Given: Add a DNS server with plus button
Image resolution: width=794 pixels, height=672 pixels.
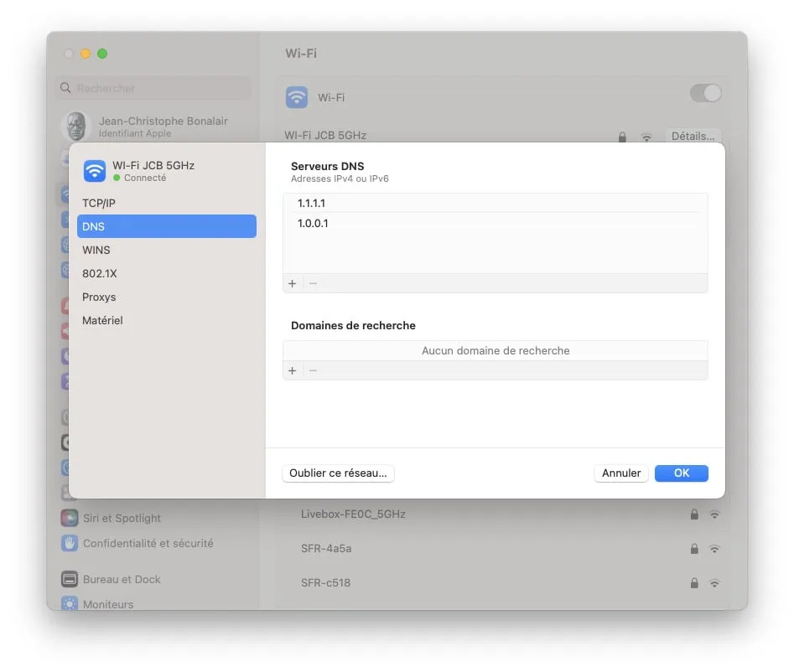Looking at the screenshot, I should click(292, 284).
